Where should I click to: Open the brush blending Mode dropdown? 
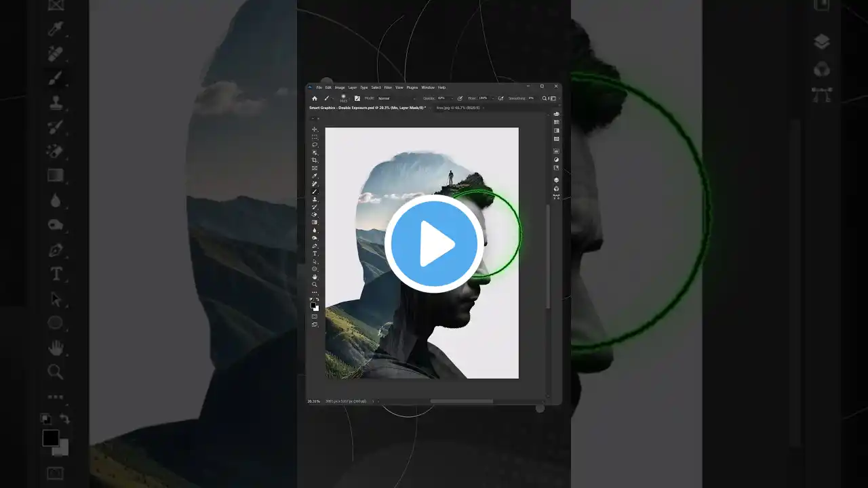(397, 98)
